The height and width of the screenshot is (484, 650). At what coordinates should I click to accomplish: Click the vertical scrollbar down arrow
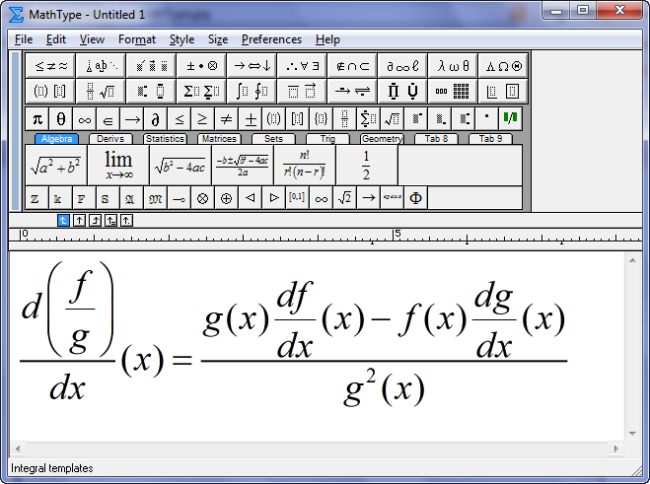(x=632, y=434)
